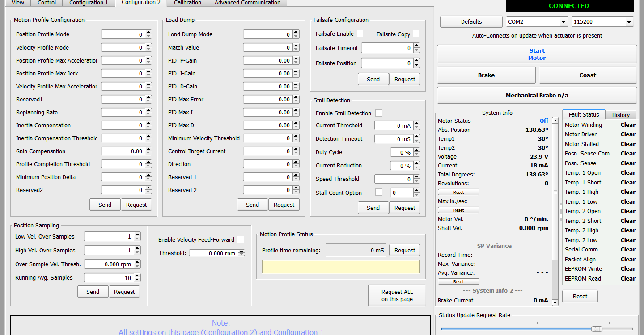
Task: Request the Motion Profile Status time
Action: click(x=405, y=250)
